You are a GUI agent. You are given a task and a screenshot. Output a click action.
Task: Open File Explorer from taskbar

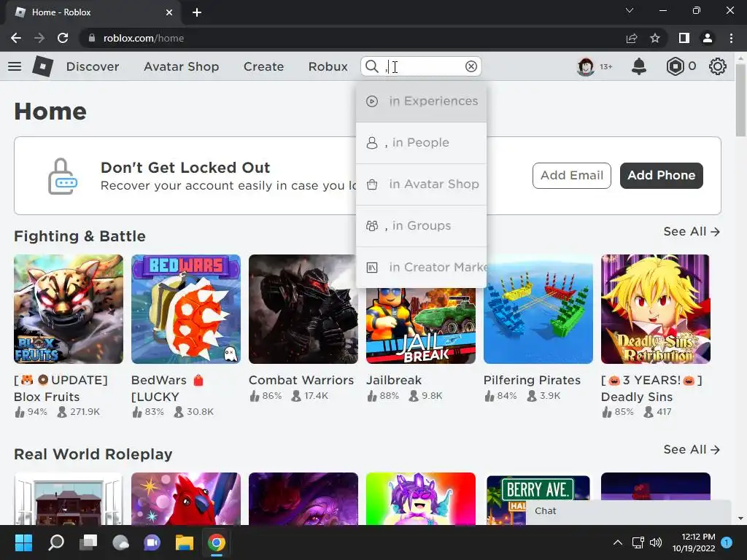(185, 542)
